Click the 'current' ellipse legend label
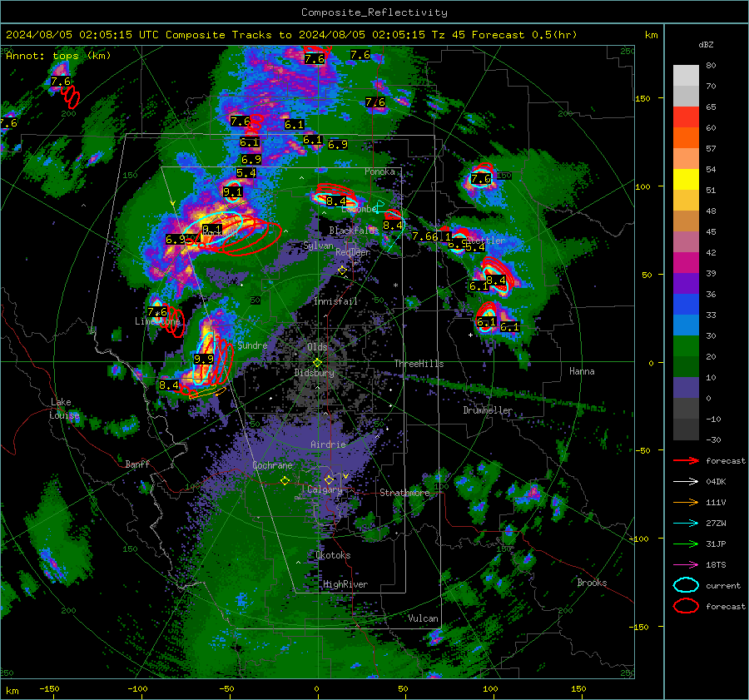This screenshot has height=700, width=749. tap(723, 586)
